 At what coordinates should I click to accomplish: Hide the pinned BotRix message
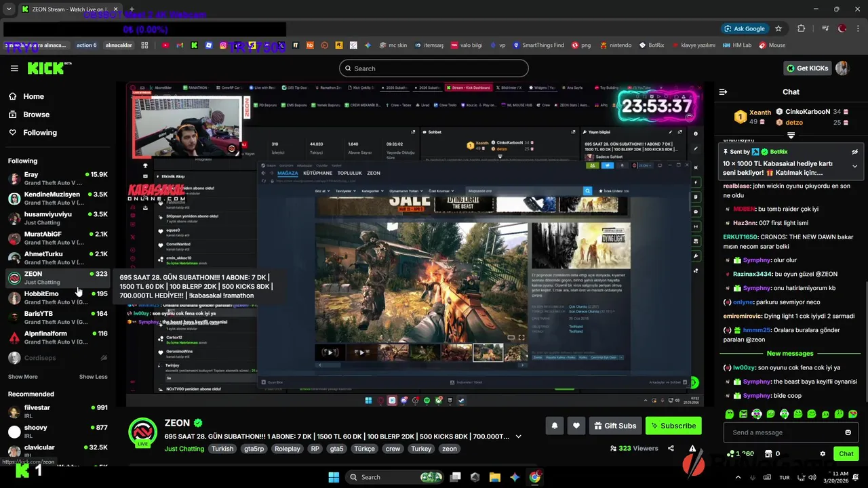pyautogui.click(x=854, y=152)
